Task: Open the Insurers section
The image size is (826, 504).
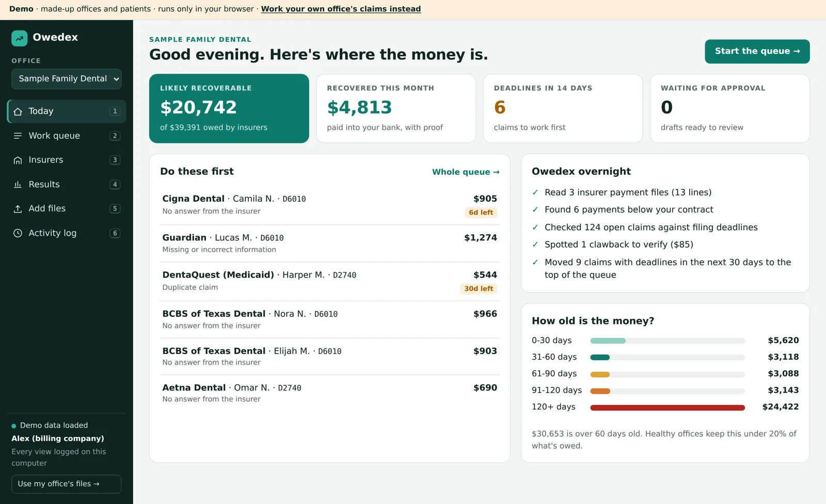Action: [x=67, y=160]
